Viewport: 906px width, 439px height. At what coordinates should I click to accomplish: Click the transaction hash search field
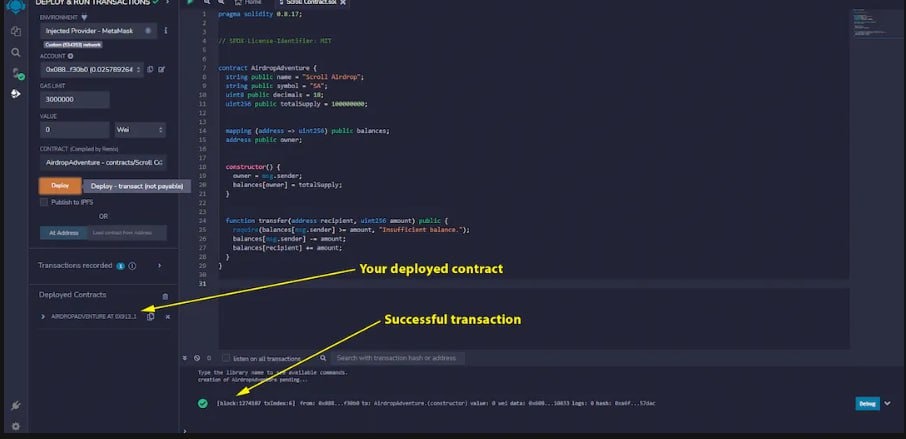click(398, 358)
